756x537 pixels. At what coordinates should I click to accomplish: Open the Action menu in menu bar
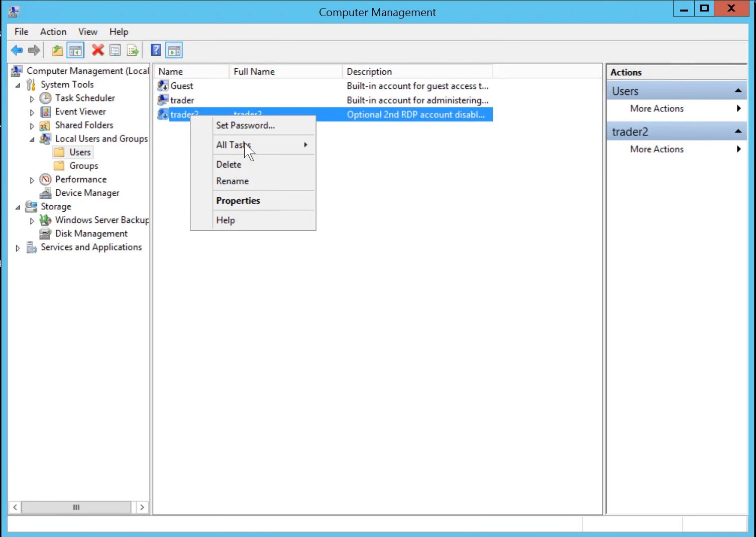pyautogui.click(x=53, y=32)
